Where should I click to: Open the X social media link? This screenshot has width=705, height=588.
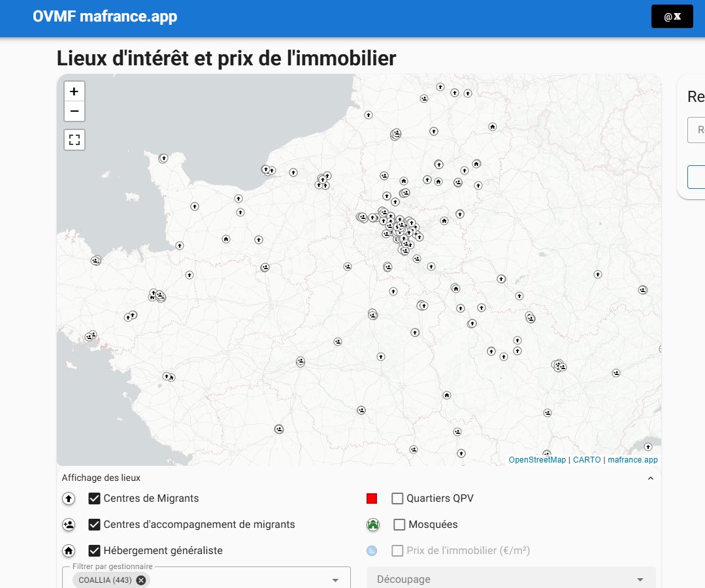672,16
